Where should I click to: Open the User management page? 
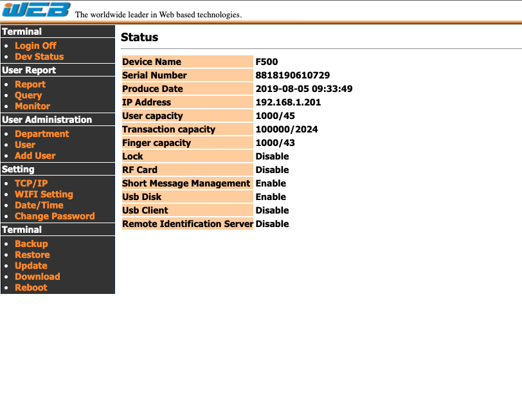[x=25, y=145]
